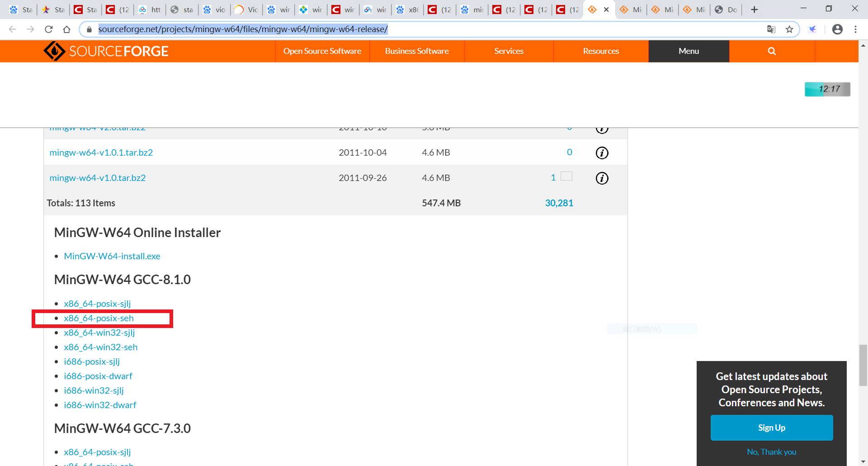This screenshot has width=868, height=466.
Task: Open x86_64-posix-sjlj under GCC-8.1.0
Action: click(97, 304)
